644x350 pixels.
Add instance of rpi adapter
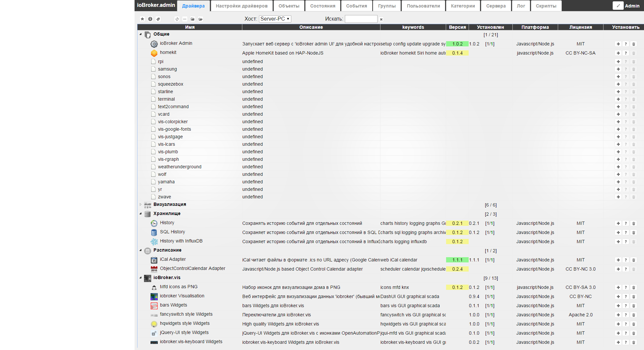coord(618,61)
